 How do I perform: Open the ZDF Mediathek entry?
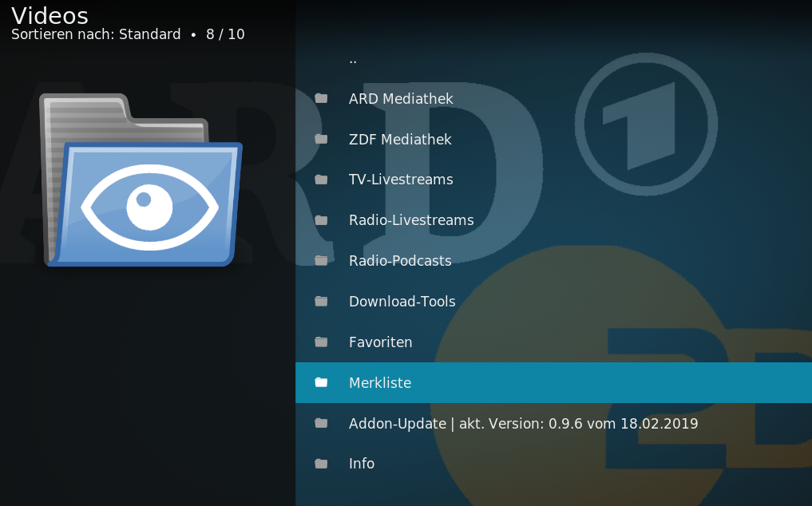pos(553,139)
